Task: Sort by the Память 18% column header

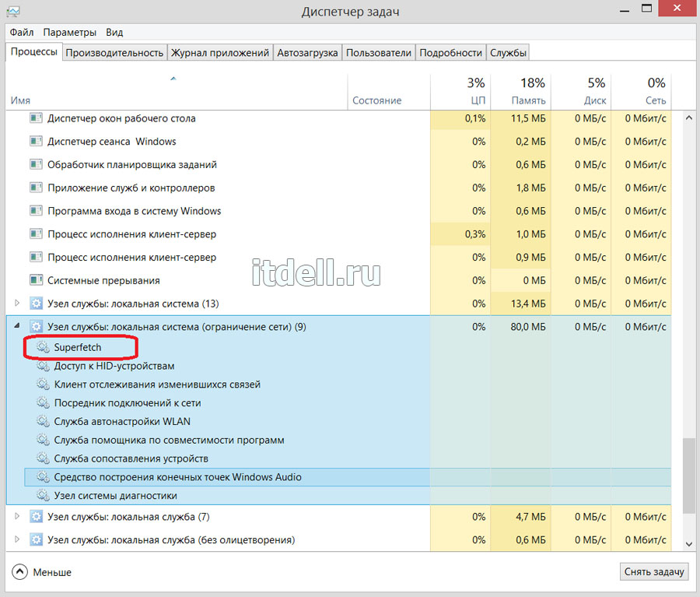Action: point(520,92)
